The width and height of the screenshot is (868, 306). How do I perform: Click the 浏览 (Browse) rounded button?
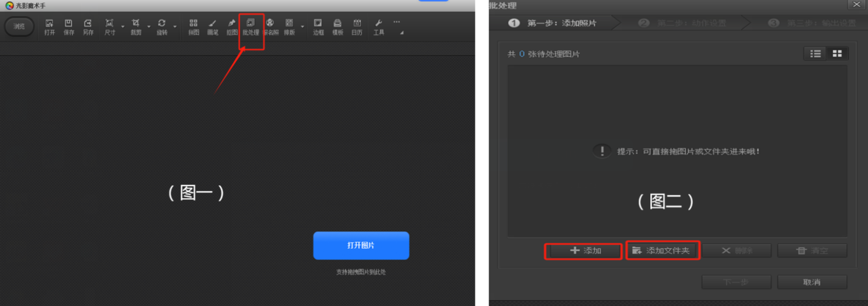point(19,26)
